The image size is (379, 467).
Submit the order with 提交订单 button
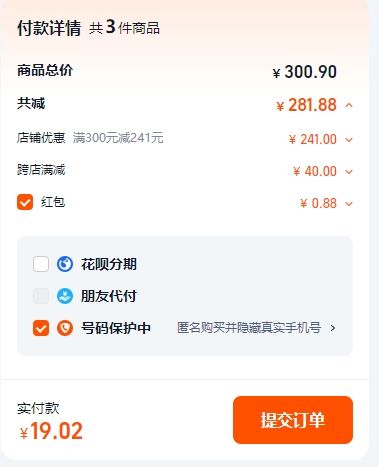pyautogui.click(x=293, y=420)
